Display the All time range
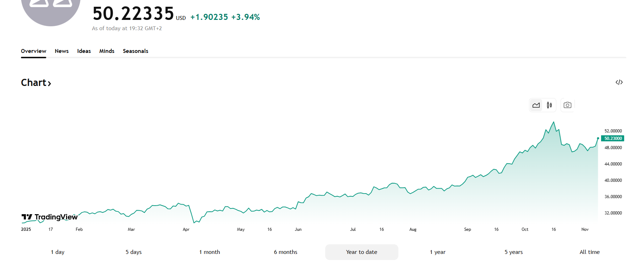This screenshot has width=644, height=277. tap(589, 252)
